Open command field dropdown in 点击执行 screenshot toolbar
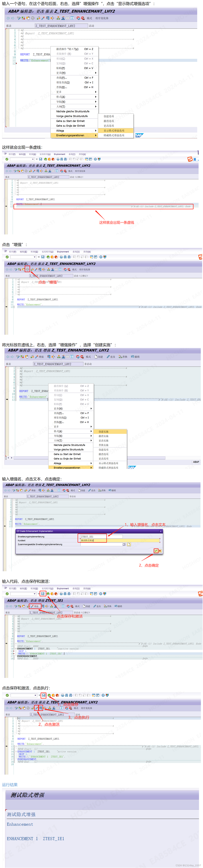This screenshot has height=868, width=203. pyautogui.click(x=35, y=695)
